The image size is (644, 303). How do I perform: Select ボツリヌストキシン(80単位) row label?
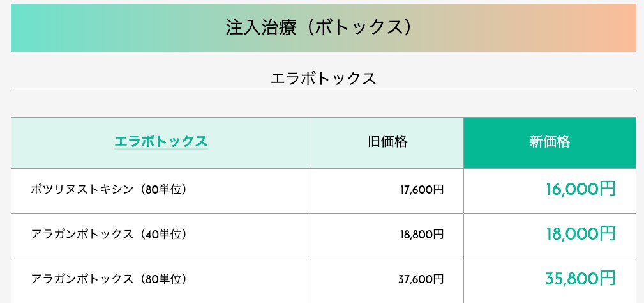point(109,189)
